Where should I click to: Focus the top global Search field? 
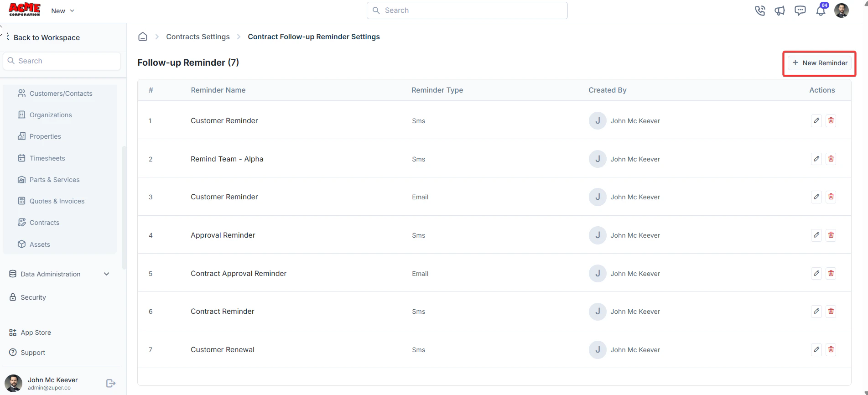tap(467, 10)
